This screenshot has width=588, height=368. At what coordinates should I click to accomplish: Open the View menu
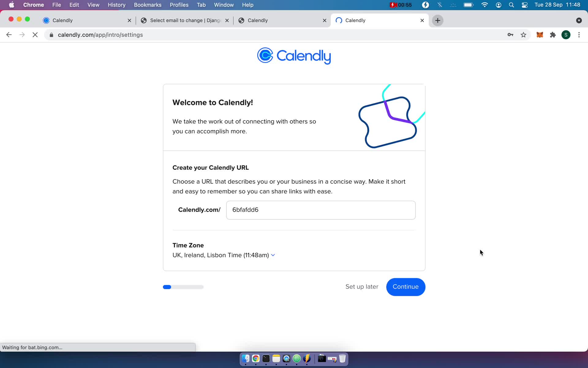coord(93,5)
